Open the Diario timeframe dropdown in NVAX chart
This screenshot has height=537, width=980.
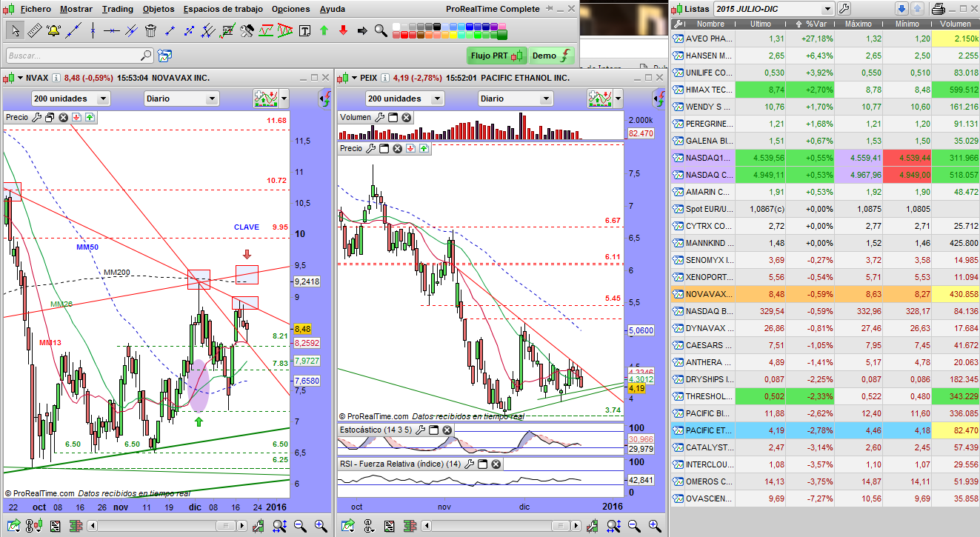[x=181, y=99]
